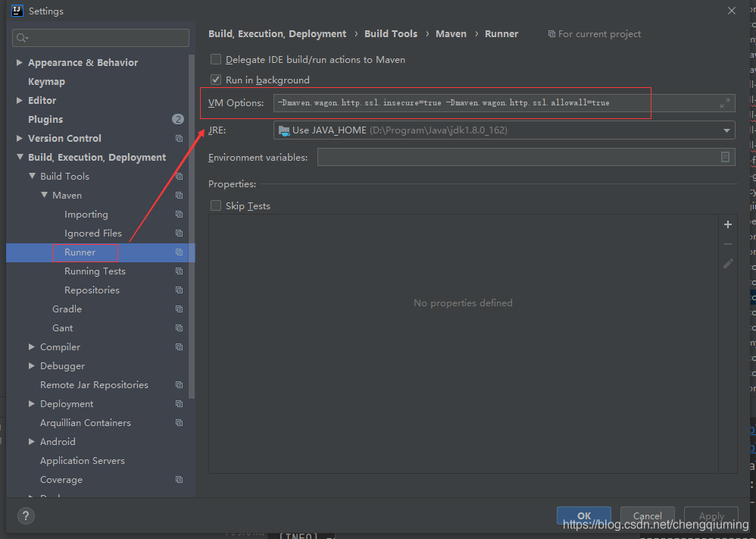This screenshot has width=756, height=539.
Task: Click Build, Execution, Deployment breadcrumb
Action: tap(277, 34)
